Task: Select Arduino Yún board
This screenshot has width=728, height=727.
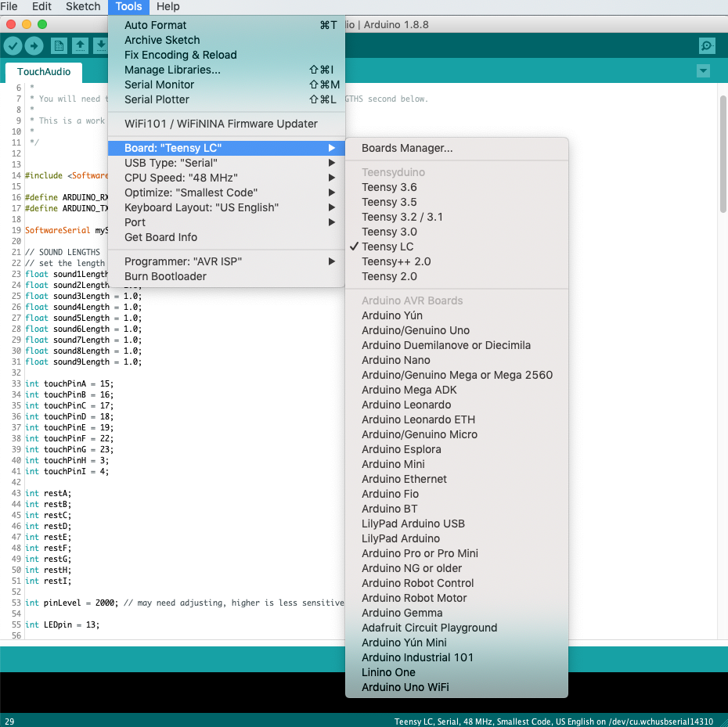Action: point(457,315)
